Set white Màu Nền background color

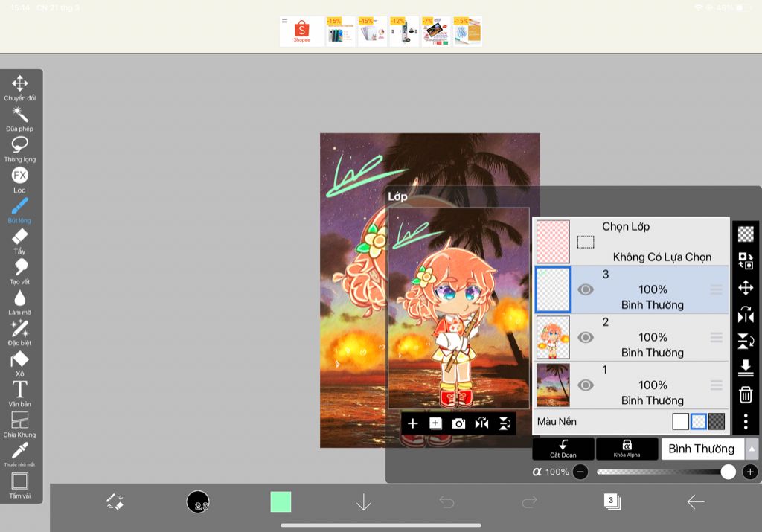coord(680,421)
